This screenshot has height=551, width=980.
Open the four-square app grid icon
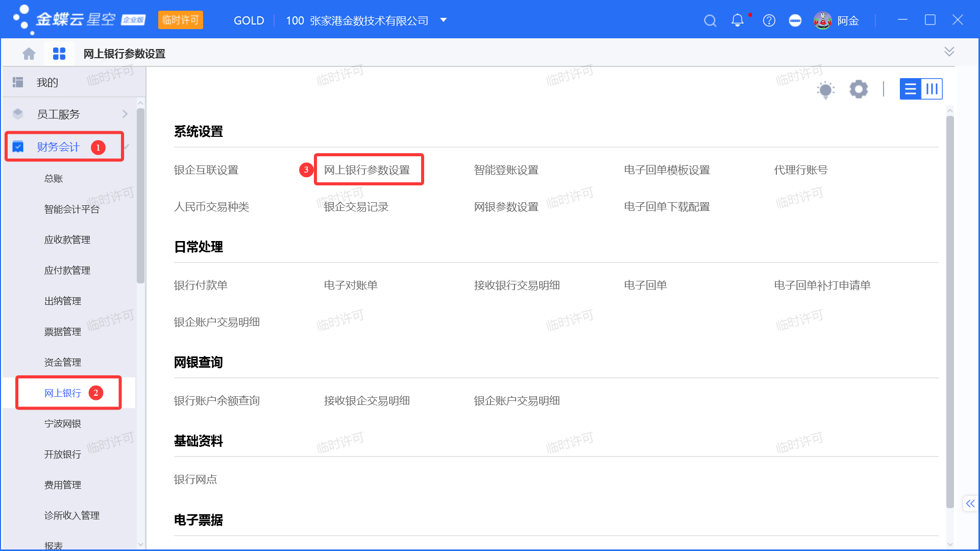pyautogui.click(x=59, y=54)
